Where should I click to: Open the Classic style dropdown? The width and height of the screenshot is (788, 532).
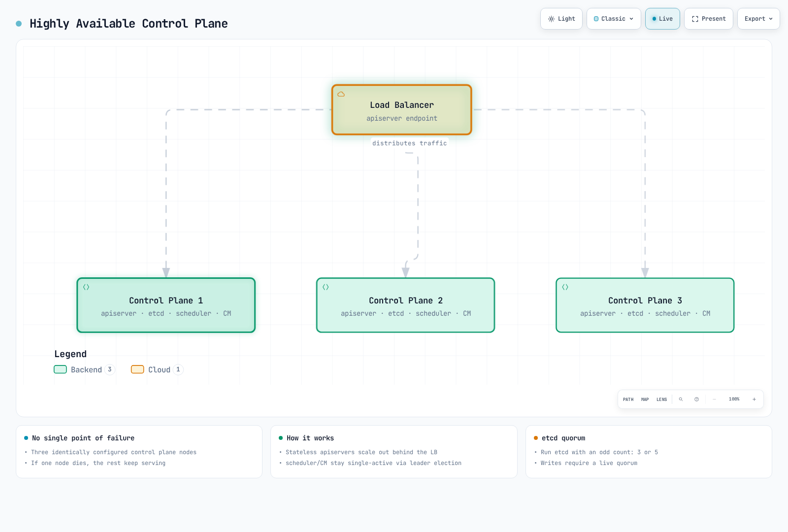click(614, 19)
